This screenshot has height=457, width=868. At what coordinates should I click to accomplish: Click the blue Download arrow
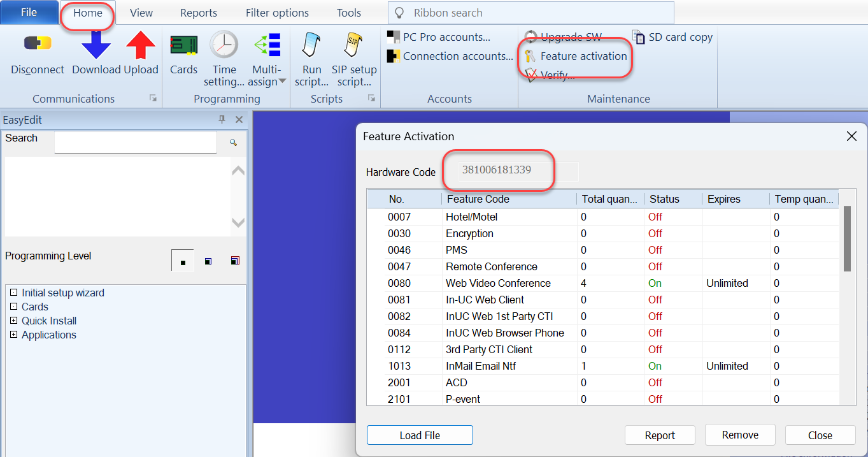(x=96, y=45)
